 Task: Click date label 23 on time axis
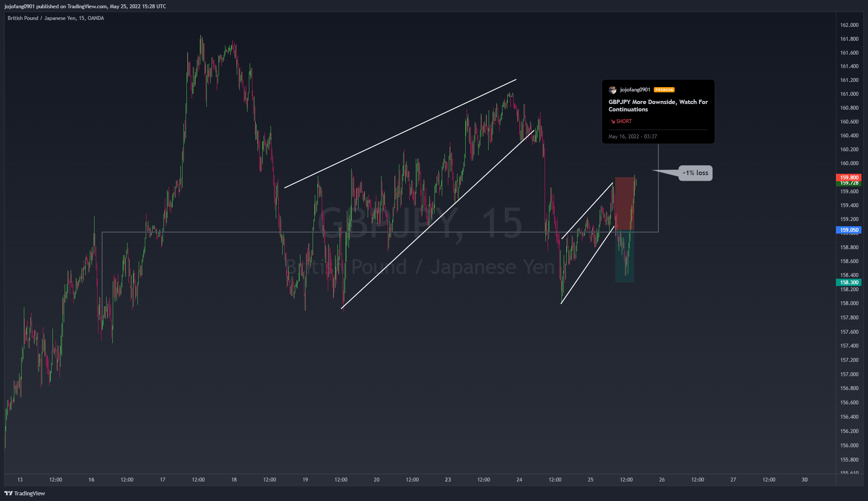pos(448,480)
